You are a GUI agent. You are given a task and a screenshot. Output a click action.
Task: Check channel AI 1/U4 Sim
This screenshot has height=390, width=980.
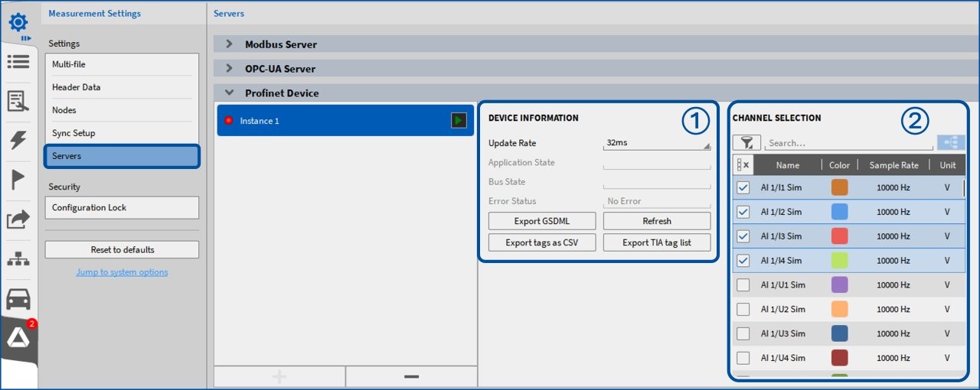(743, 358)
